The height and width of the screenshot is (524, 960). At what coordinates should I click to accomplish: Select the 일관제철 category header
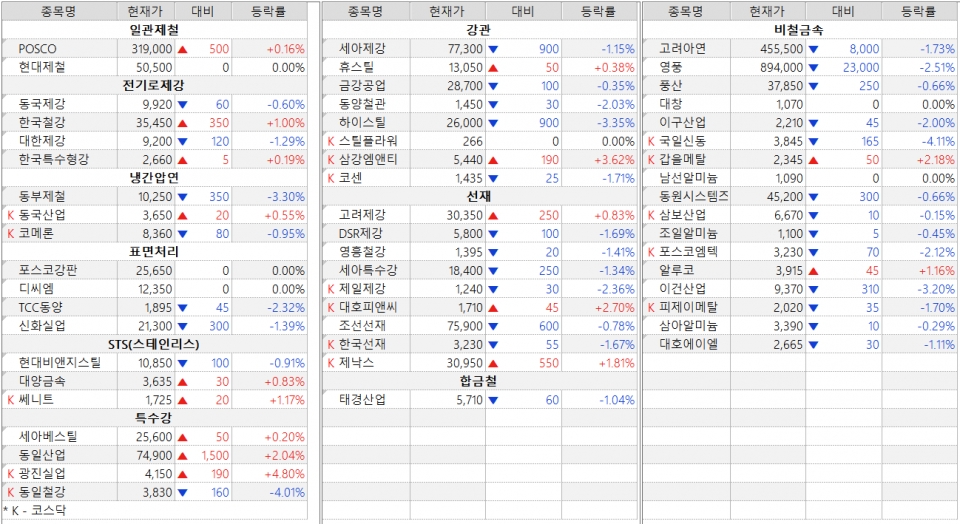pos(155,30)
